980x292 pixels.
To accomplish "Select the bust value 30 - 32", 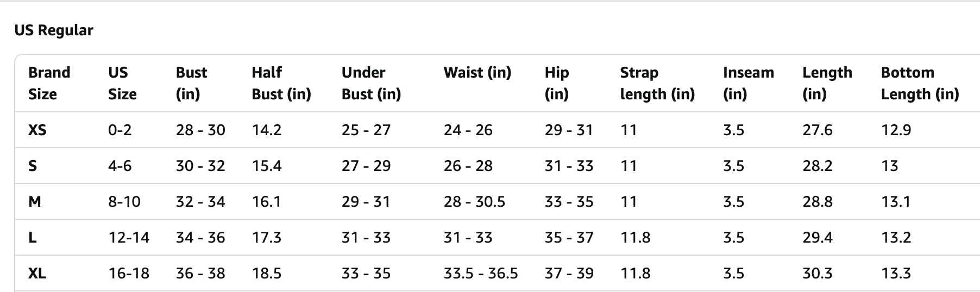I will click(x=200, y=166).
